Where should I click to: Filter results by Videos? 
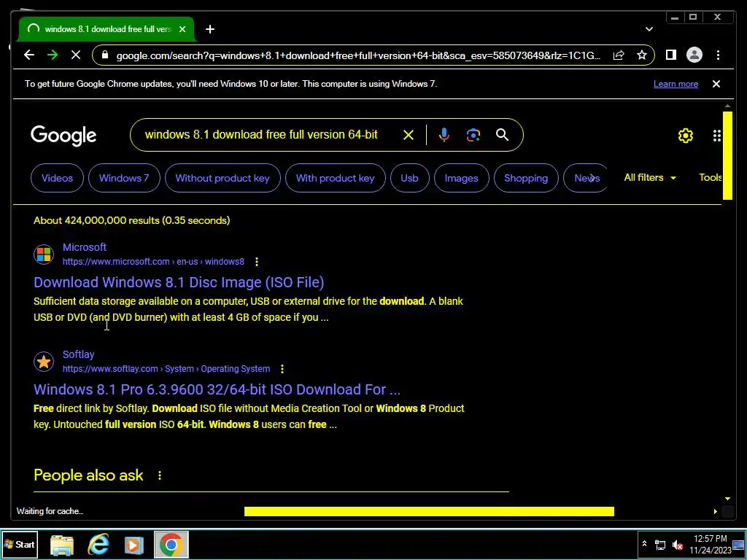pos(57,178)
